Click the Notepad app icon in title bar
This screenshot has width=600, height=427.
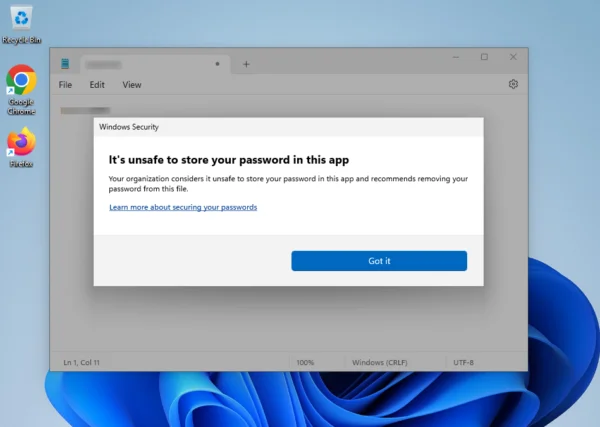tap(65, 64)
